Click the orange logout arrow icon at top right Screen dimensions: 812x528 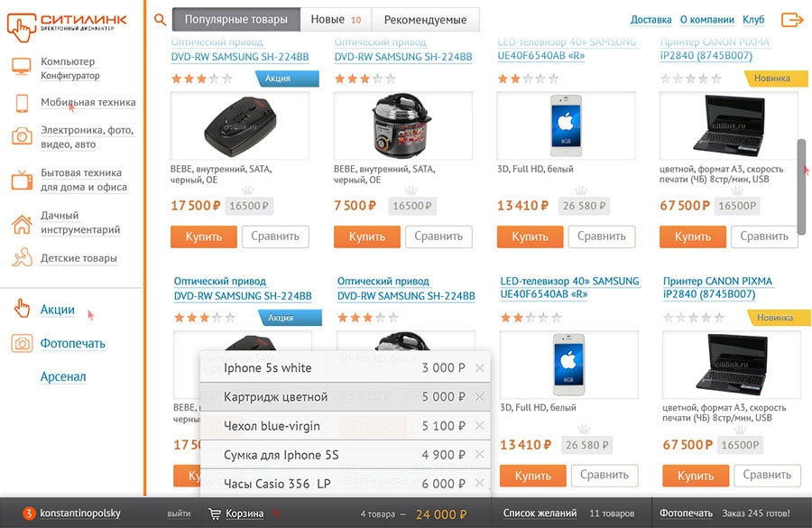[x=792, y=19]
